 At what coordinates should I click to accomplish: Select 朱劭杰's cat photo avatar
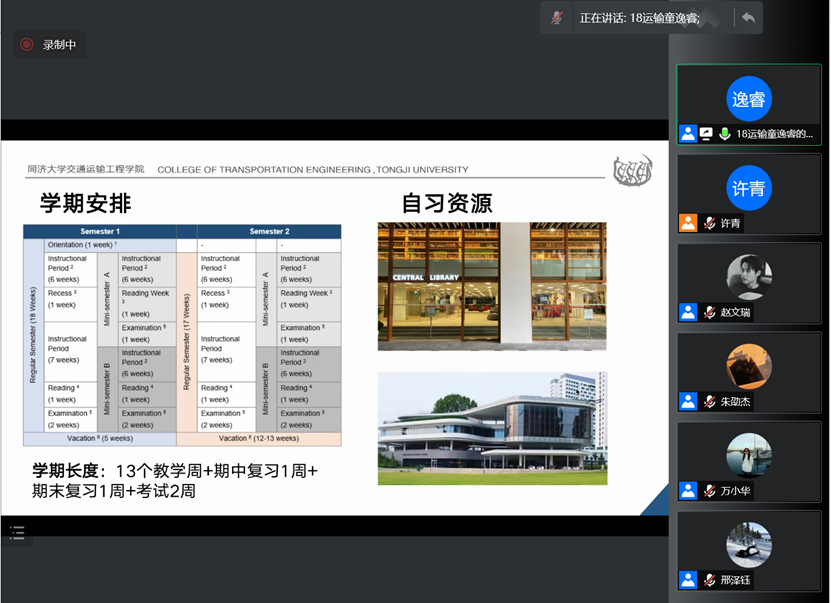(x=749, y=366)
